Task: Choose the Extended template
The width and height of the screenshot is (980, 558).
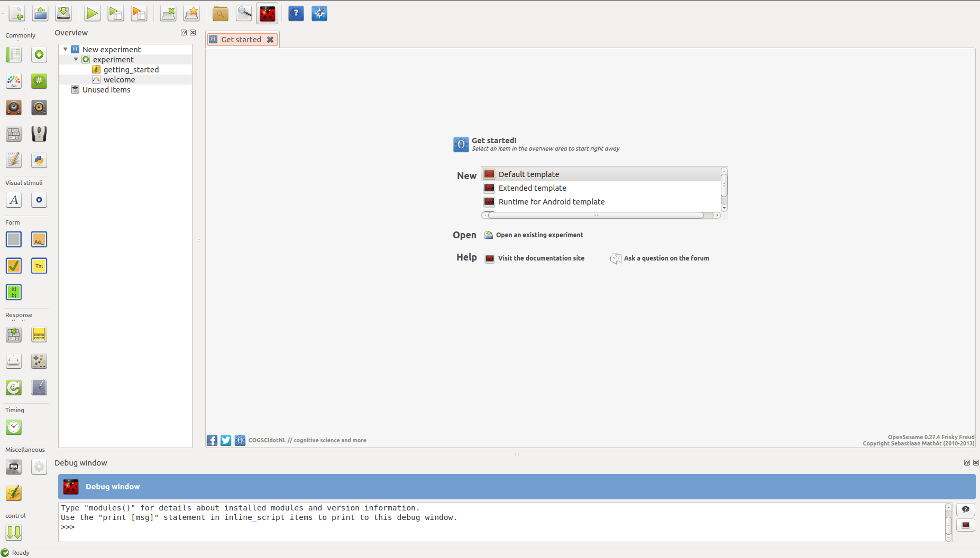Action: pyautogui.click(x=601, y=188)
